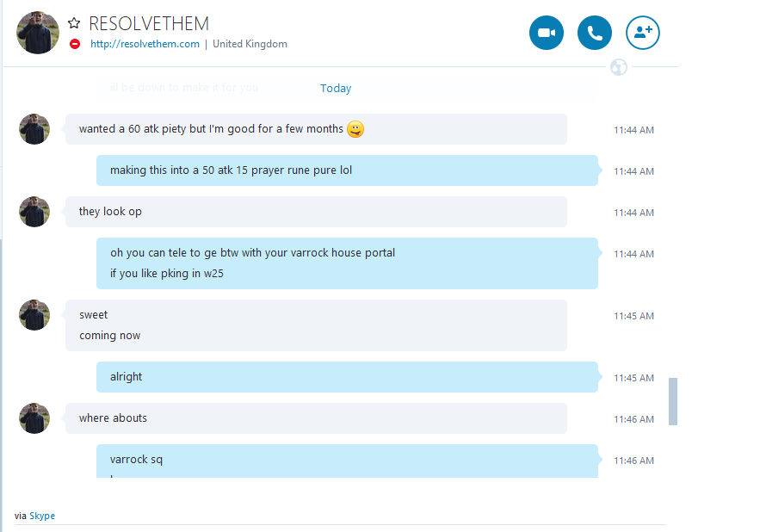Select the 'making this into a 50 atk' message
Image resolution: width=766 pixels, height=532 pixels.
pos(347,170)
